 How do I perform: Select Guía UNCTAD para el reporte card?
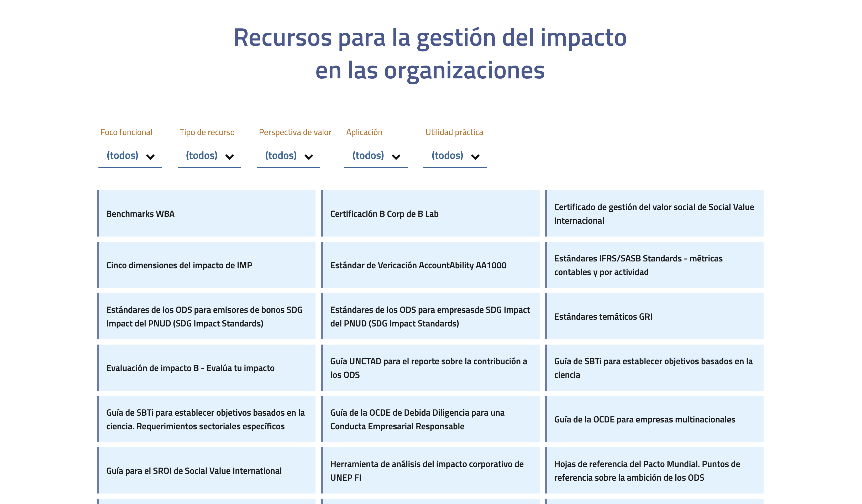click(430, 368)
